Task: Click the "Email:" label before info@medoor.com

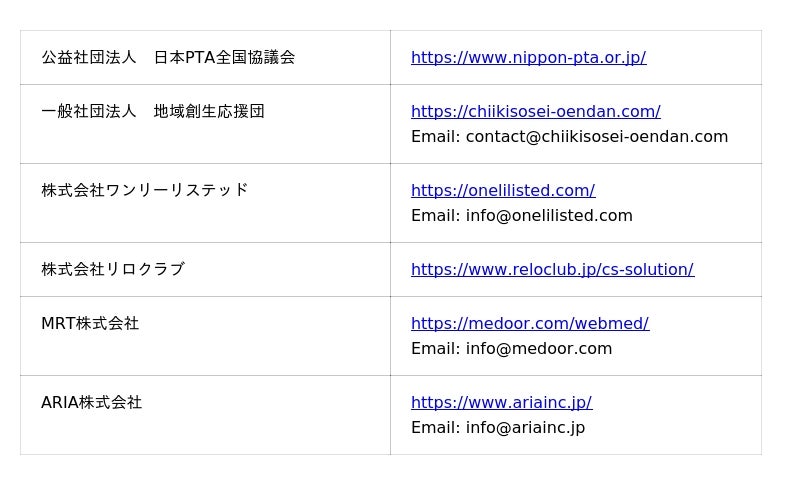Action: tap(435, 349)
